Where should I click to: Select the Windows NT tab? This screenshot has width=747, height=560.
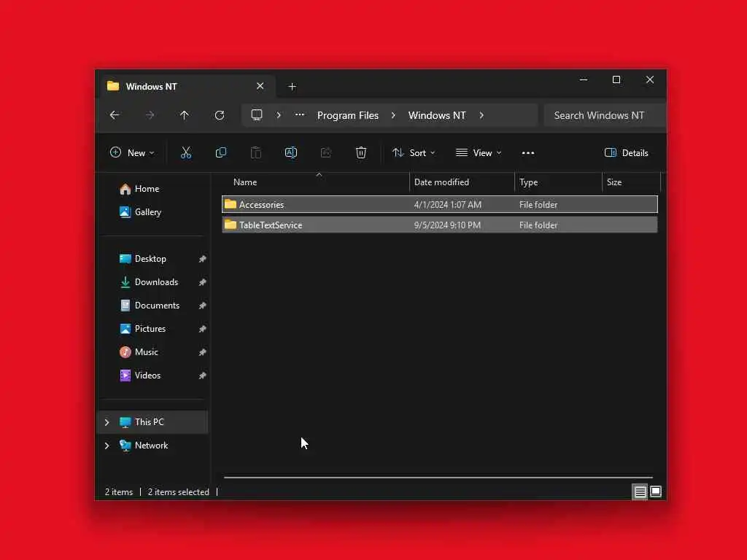[186, 87]
